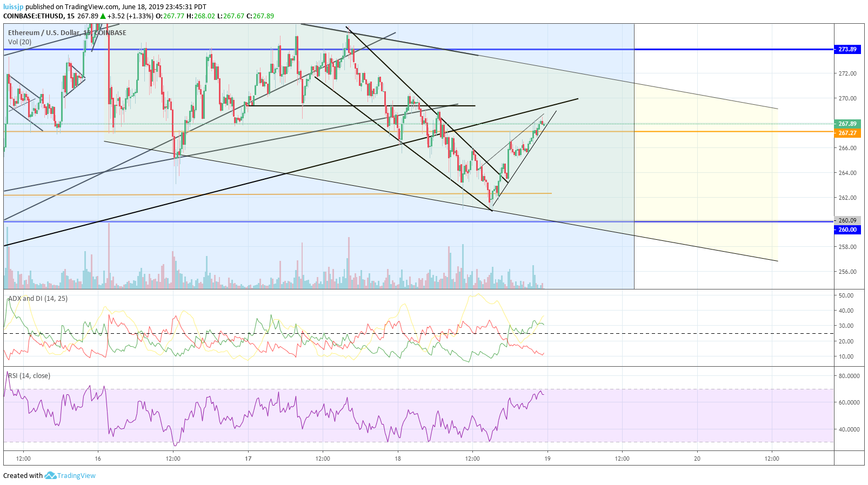This screenshot has width=868, height=485.
Task: Open the TradingView link at bottom
Action: [76, 475]
